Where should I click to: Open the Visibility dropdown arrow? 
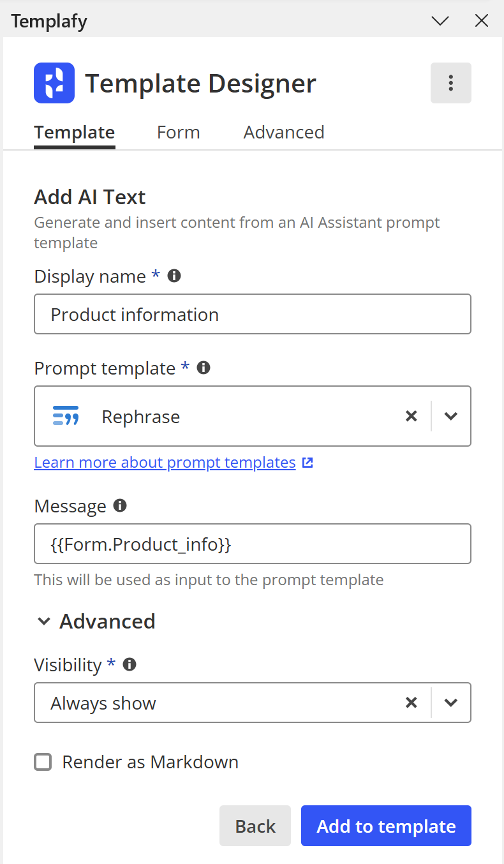(x=451, y=703)
